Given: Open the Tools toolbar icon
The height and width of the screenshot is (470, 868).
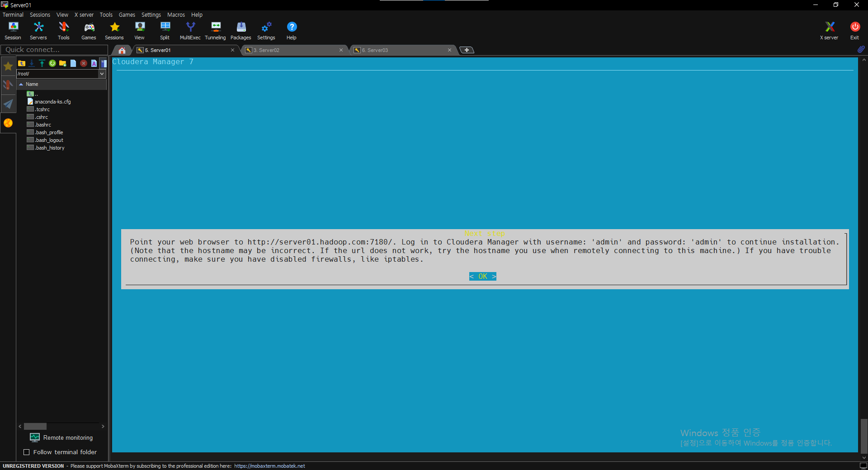Looking at the screenshot, I should click(x=64, y=31).
